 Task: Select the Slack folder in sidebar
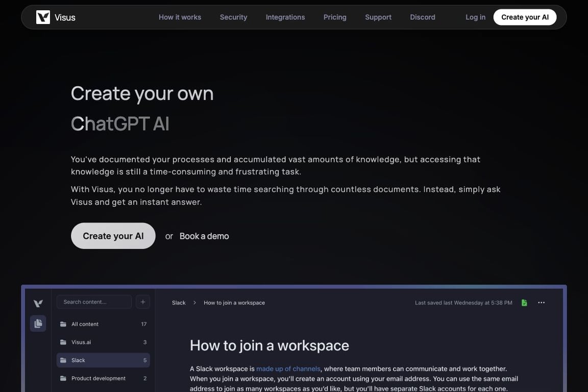pos(103,360)
